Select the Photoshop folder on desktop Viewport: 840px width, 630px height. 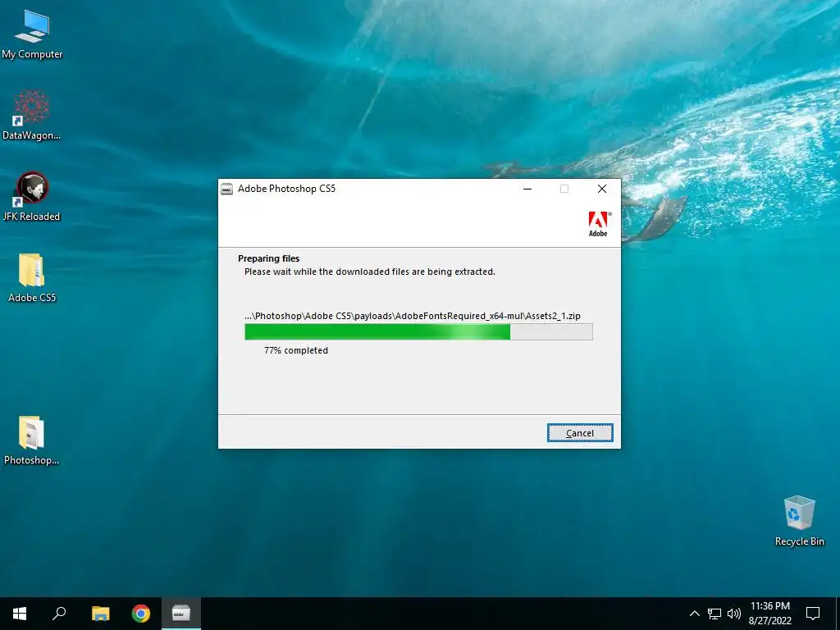32,441
